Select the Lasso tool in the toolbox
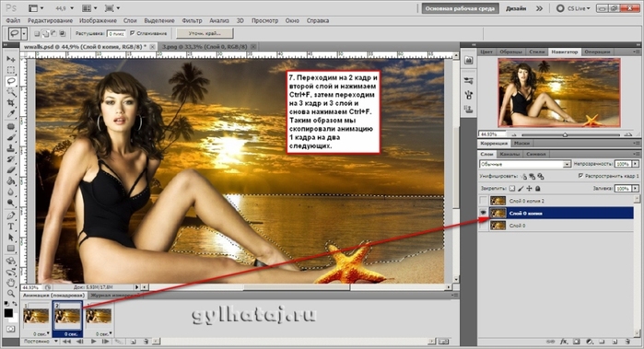This screenshot has height=349, width=644. click(11, 81)
